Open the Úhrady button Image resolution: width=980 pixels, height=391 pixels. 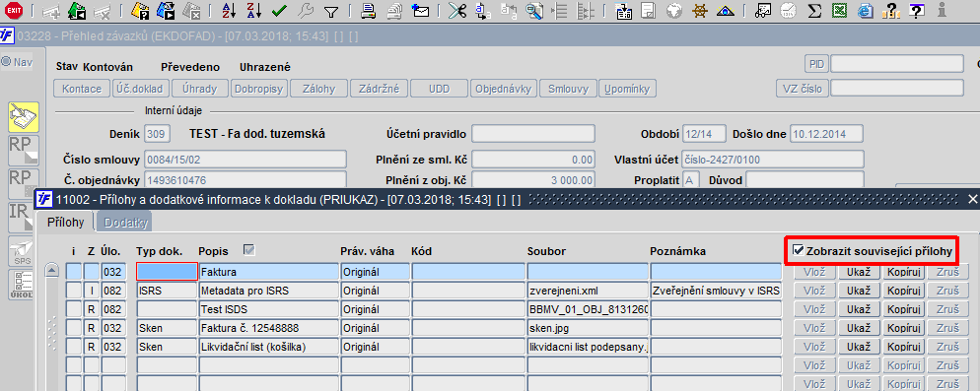click(x=200, y=89)
